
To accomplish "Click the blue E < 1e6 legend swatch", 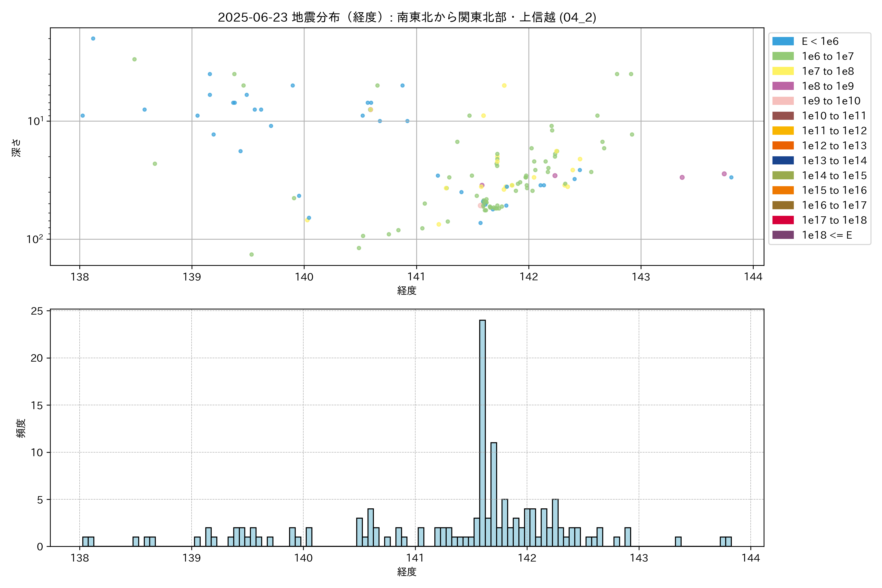I will 783,41.
